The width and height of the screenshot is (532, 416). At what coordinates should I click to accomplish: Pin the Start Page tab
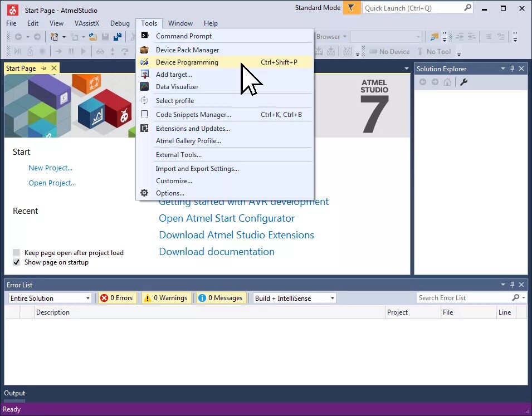coord(44,68)
